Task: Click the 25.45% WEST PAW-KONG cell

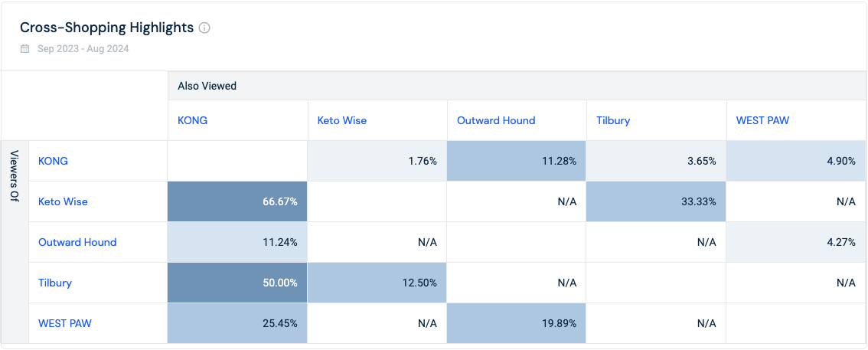Action: [x=237, y=323]
